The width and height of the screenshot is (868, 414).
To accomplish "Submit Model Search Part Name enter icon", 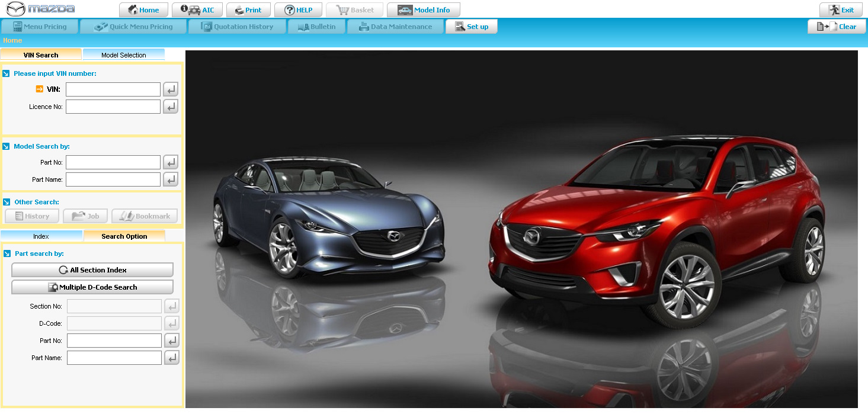I will 171,179.
